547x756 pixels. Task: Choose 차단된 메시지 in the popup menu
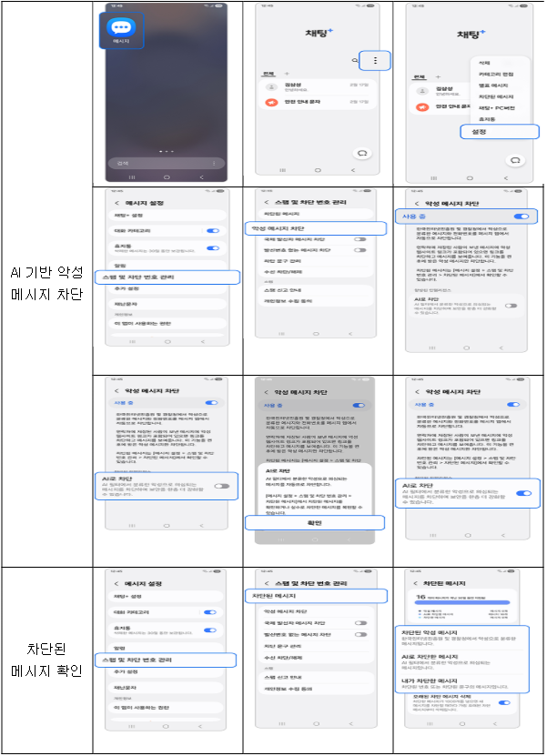[496, 96]
